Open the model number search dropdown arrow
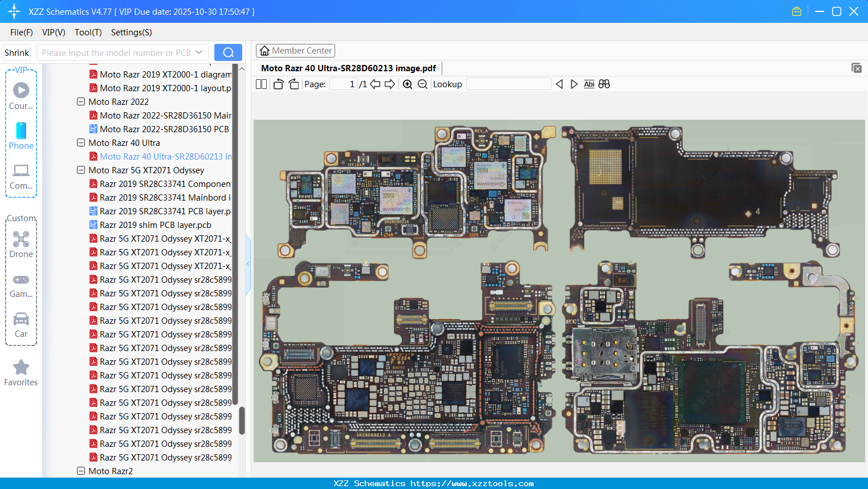 coord(199,52)
